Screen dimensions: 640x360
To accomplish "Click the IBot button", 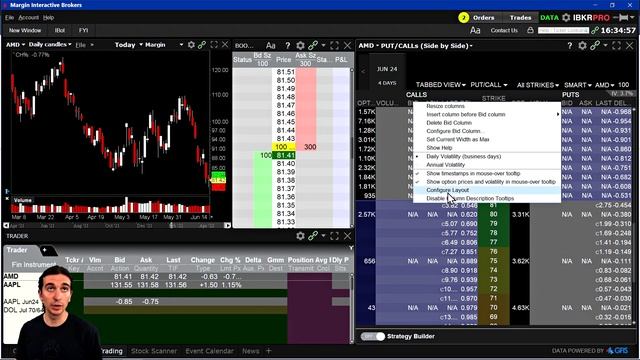I will tap(60, 30).
